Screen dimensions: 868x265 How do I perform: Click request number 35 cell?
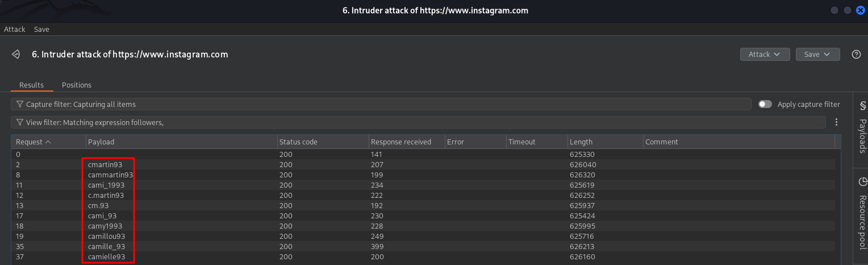click(x=20, y=246)
